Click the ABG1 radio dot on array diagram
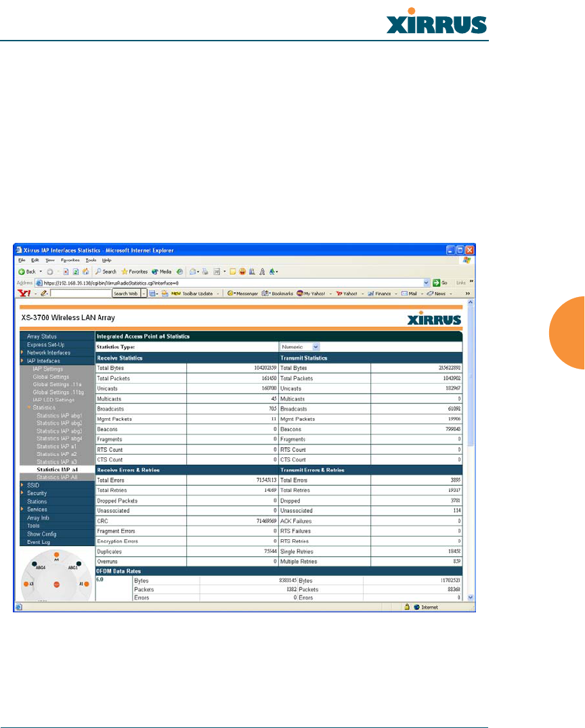 click(79, 564)
